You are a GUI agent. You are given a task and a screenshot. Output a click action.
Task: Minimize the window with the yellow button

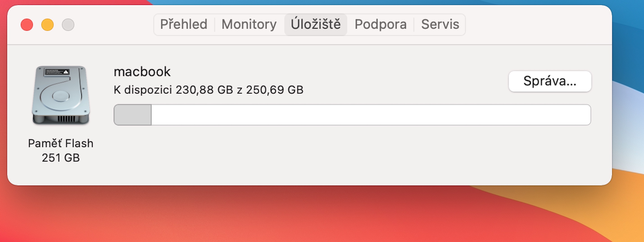pos(48,25)
